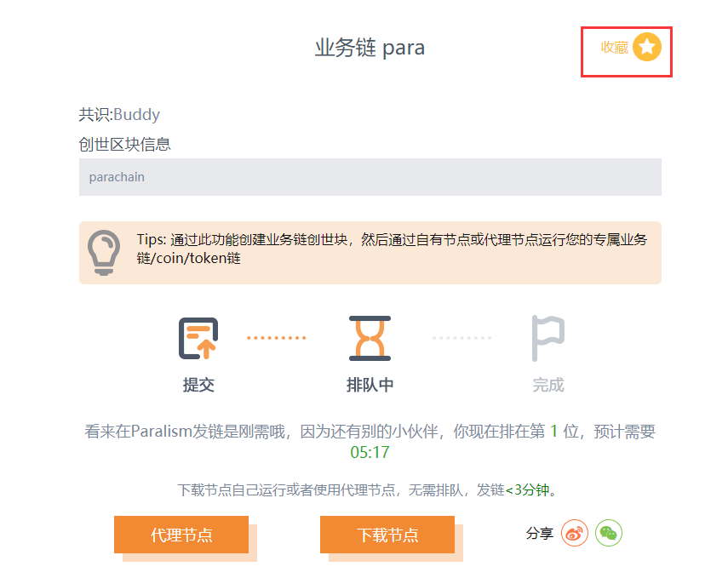This screenshot has width=728, height=578.
Task: Click the flag 完成 icon
Action: point(547,338)
